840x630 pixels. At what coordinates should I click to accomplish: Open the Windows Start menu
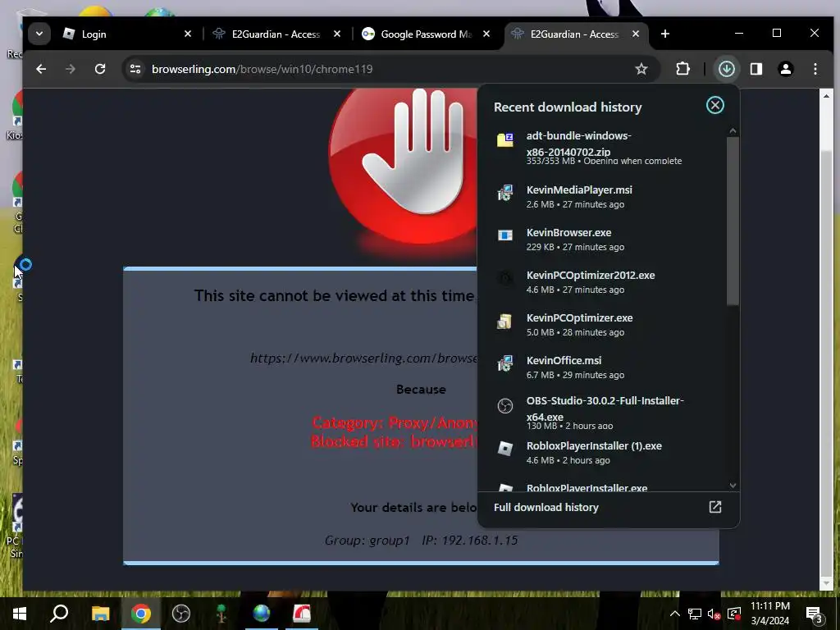pyautogui.click(x=20, y=614)
